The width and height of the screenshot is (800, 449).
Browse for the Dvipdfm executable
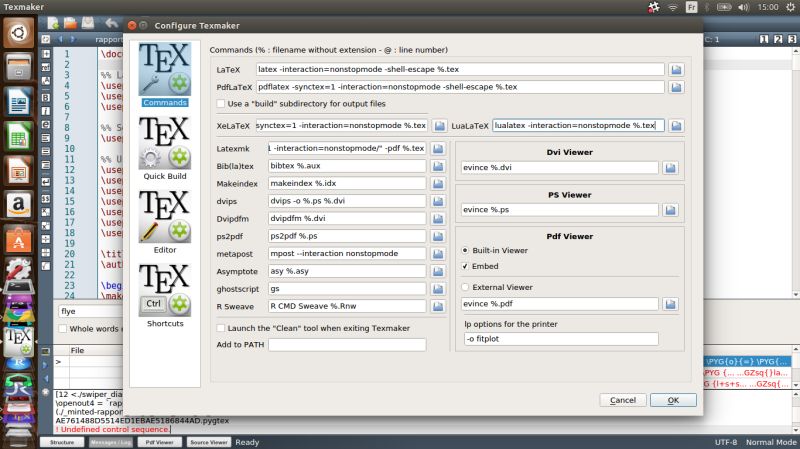pyautogui.click(x=438, y=219)
